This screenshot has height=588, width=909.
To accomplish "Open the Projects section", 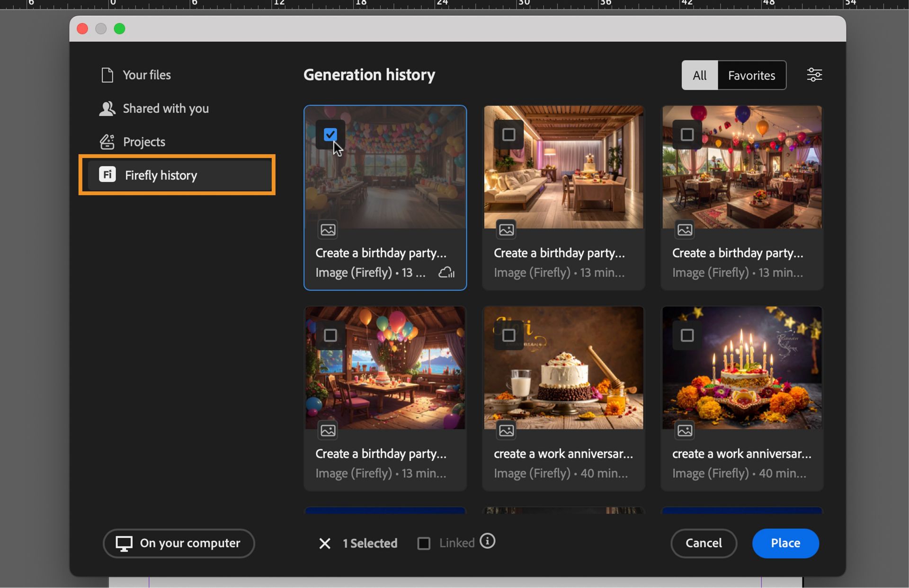I will pos(143,142).
